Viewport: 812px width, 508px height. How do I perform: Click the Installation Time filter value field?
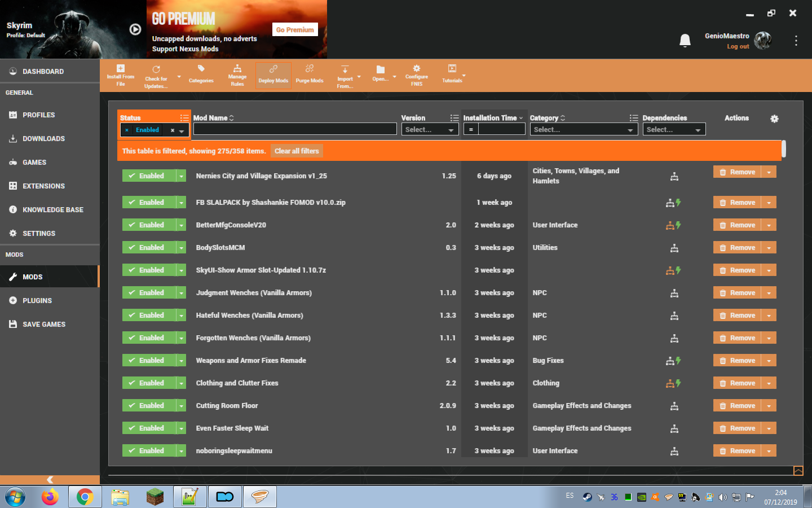(x=502, y=129)
